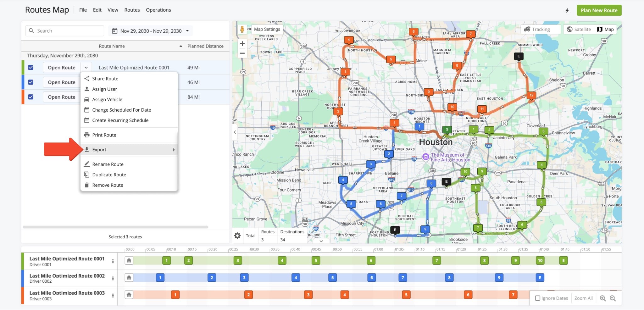The height and width of the screenshot is (310, 644).
Task: Click orange stop 6 marker on map
Action: pos(414,32)
